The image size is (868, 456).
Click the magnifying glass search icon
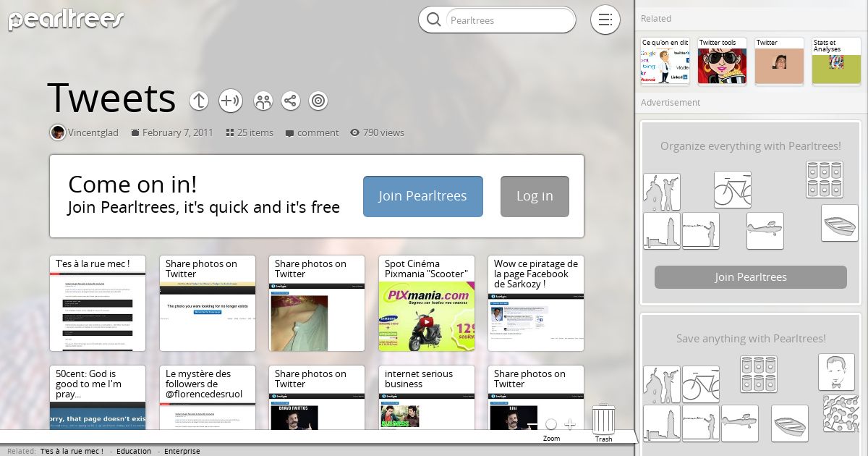(x=433, y=20)
